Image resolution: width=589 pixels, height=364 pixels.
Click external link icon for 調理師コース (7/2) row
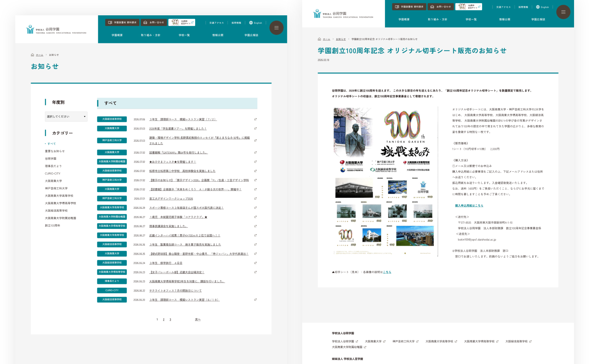pos(255,119)
